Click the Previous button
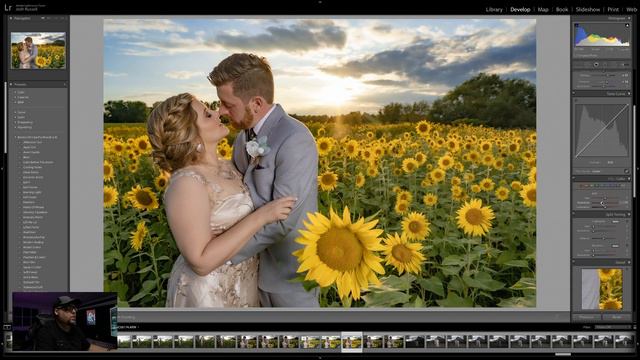The width and height of the screenshot is (640, 360). click(x=587, y=317)
